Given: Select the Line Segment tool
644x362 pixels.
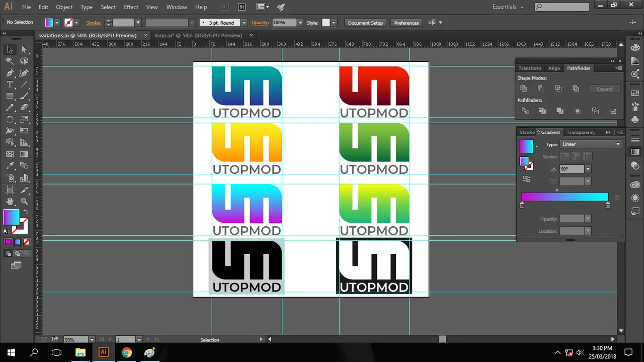Looking at the screenshot, I should 24,84.
